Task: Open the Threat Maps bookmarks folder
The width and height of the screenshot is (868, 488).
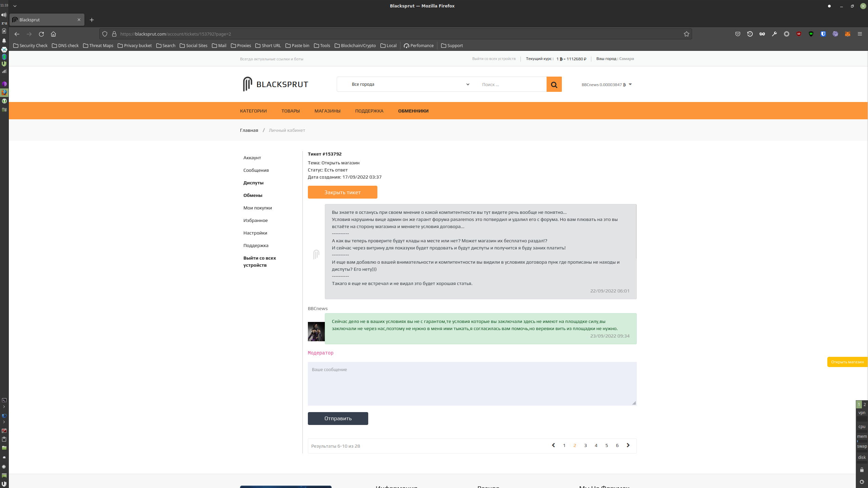Action: [98, 45]
